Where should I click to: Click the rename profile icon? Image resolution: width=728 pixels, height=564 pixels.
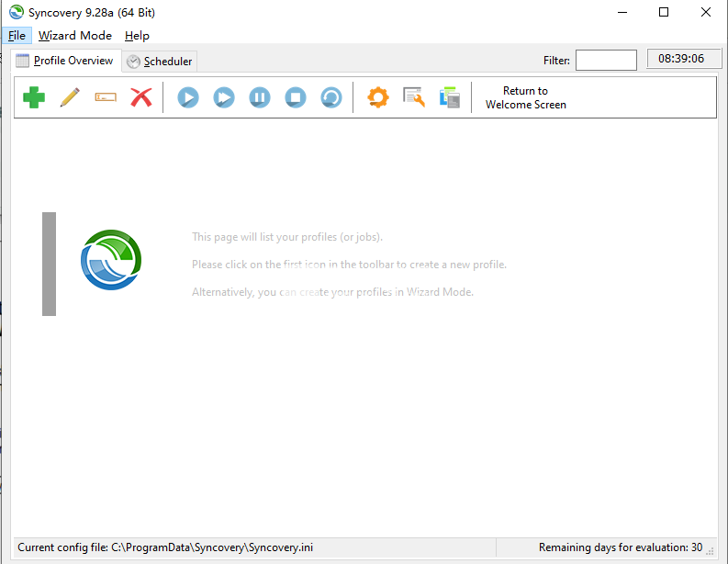click(106, 97)
